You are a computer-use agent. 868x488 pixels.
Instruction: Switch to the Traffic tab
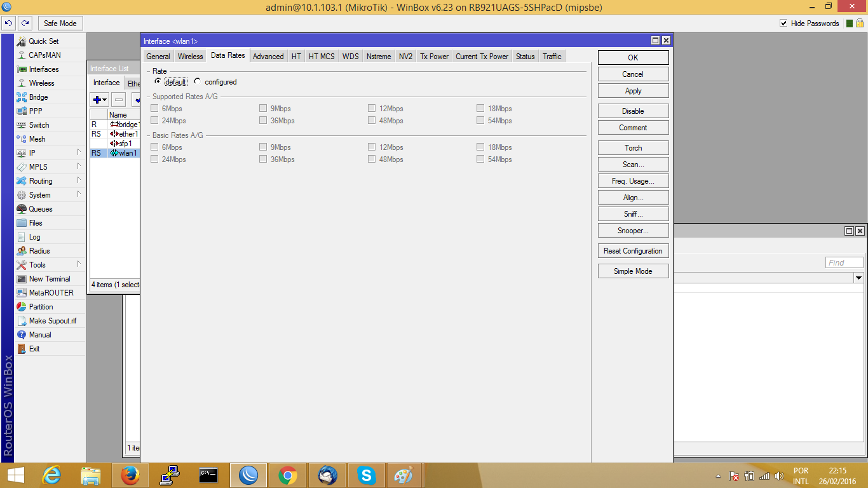pyautogui.click(x=552, y=57)
